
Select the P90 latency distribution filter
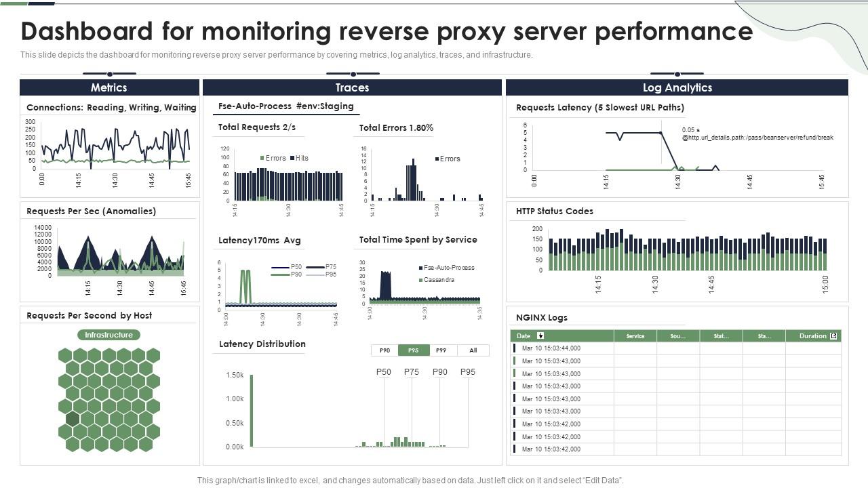click(x=384, y=350)
